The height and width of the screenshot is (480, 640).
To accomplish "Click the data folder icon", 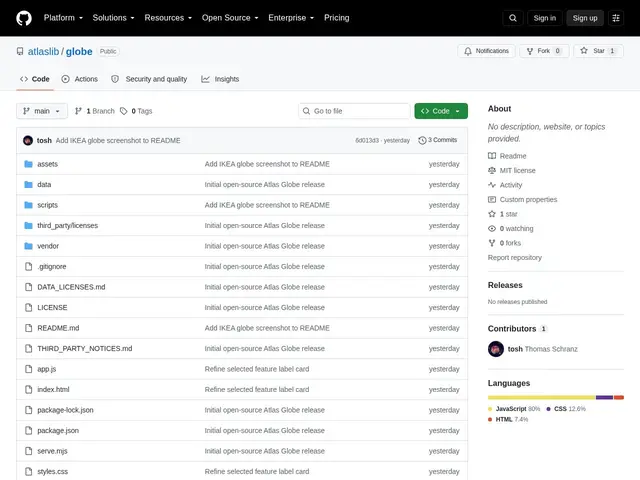I will 28,184.
